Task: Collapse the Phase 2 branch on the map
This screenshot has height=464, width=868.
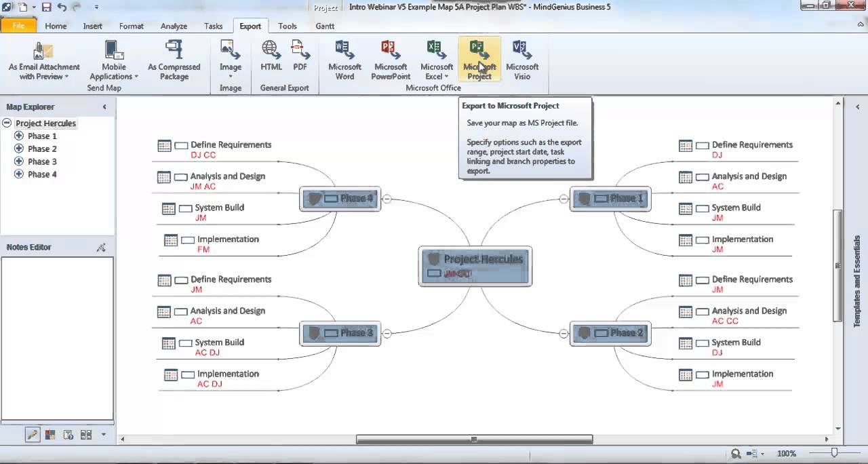Action: pyautogui.click(x=564, y=333)
